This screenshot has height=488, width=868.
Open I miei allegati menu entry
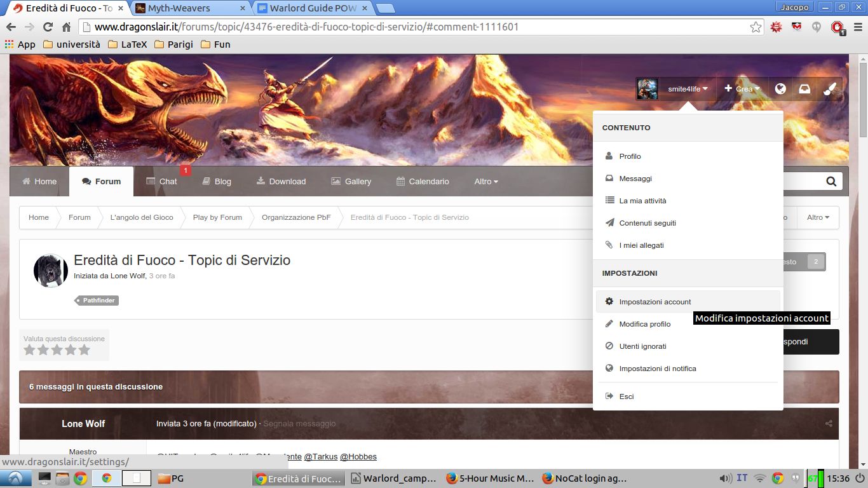688,245
